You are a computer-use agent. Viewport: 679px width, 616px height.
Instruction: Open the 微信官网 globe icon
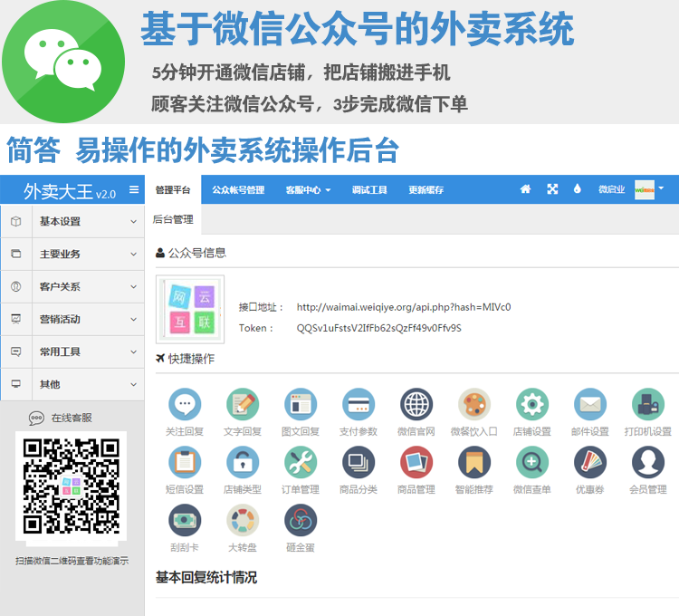(x=416, y=404)
